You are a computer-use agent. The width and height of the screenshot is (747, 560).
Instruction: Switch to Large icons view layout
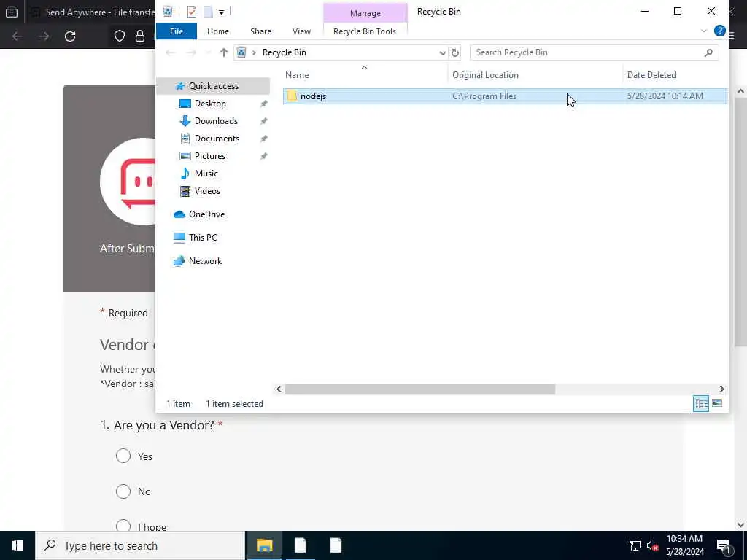coord(717,404)
